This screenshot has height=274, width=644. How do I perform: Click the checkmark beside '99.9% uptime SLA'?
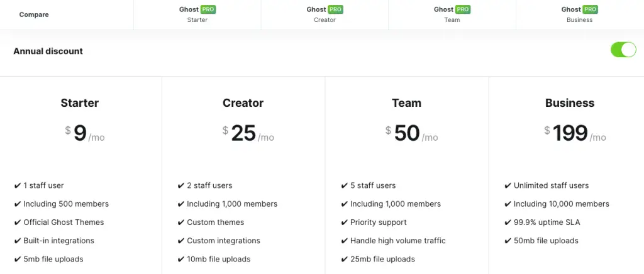pos(508,222)
